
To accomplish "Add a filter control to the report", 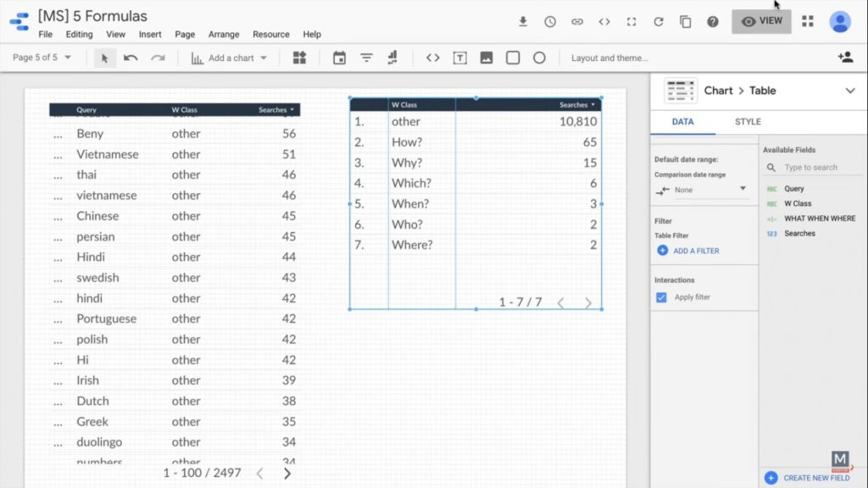I will 365,58.
